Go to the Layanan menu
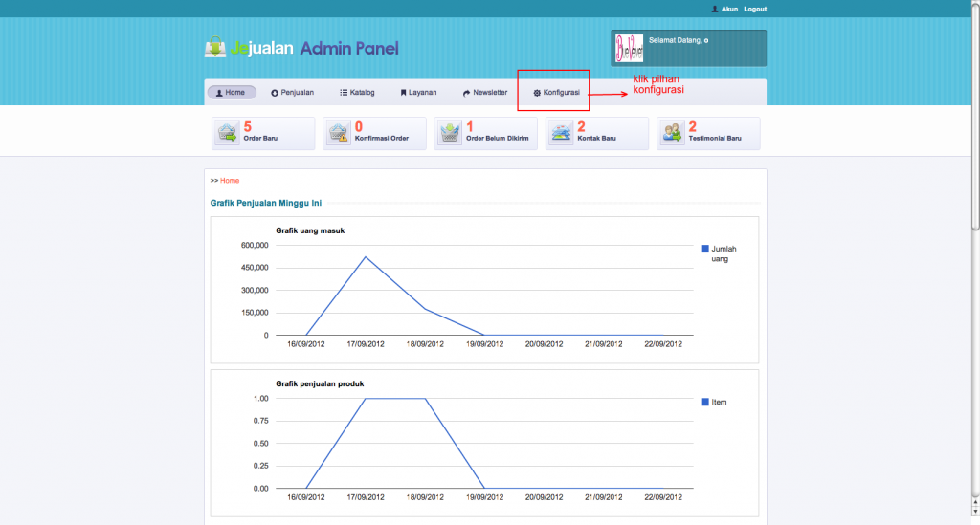This screenshot has height=525, width=980. [418, 93]
